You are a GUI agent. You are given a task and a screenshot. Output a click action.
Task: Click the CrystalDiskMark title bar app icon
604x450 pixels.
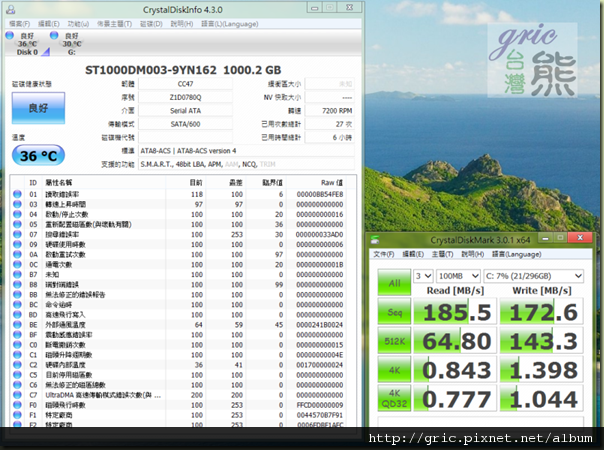(375, 240)
